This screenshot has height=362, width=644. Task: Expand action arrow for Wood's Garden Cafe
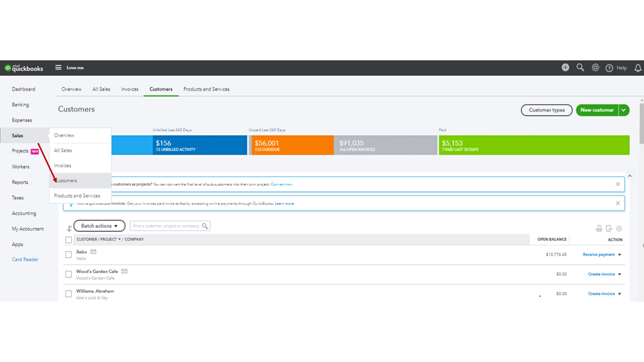click(620, 274)
